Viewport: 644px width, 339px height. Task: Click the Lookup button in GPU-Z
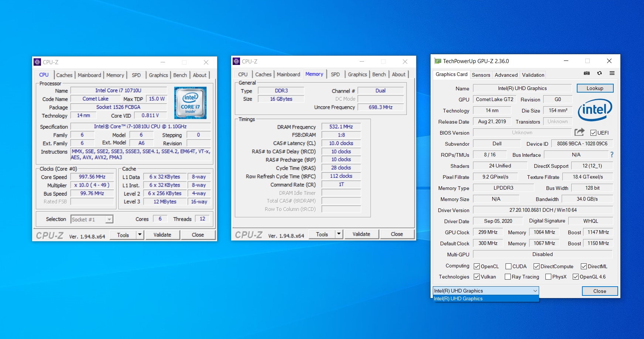tap(595, 88)
